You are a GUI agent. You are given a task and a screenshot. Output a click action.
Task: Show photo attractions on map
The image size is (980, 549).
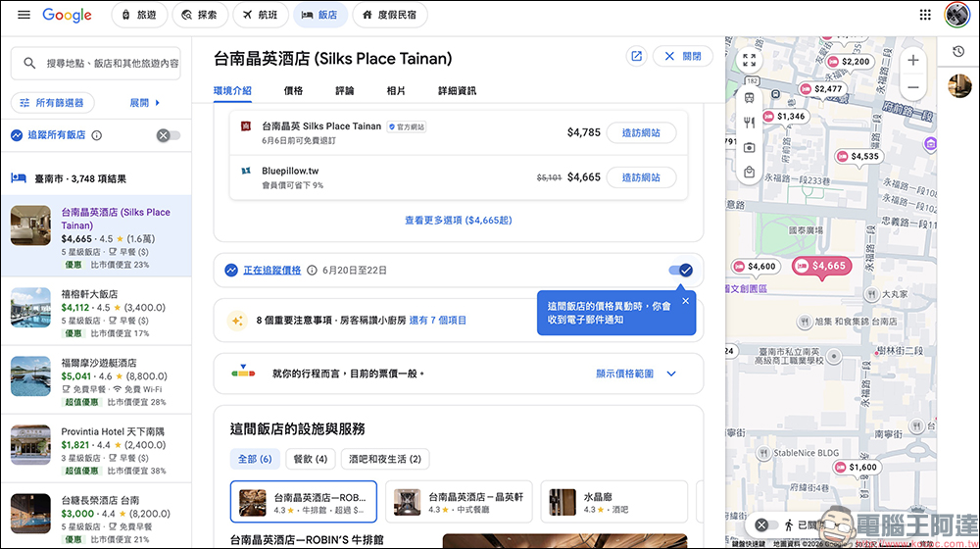pyautogui.click(x=749, y=148)
